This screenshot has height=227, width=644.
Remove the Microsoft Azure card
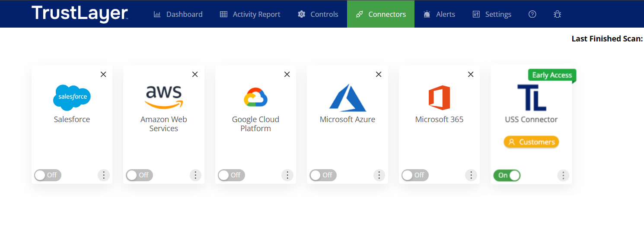coord(379,74)
